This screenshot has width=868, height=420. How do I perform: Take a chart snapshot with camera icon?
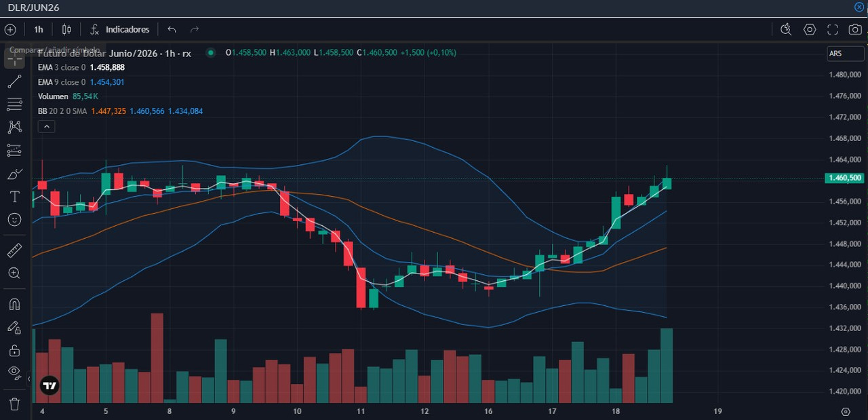pos(856,29)
